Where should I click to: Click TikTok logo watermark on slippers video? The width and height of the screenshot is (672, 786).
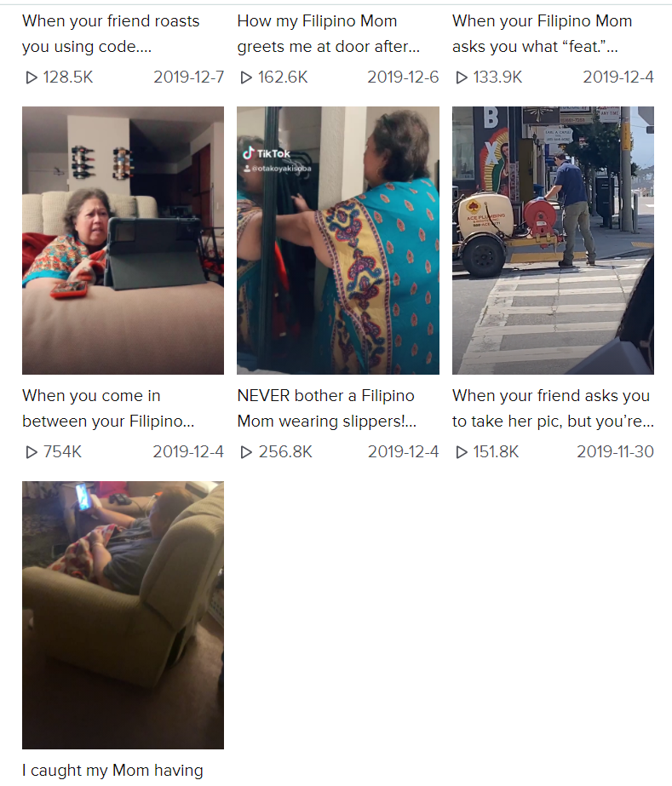tap(267, 153)
